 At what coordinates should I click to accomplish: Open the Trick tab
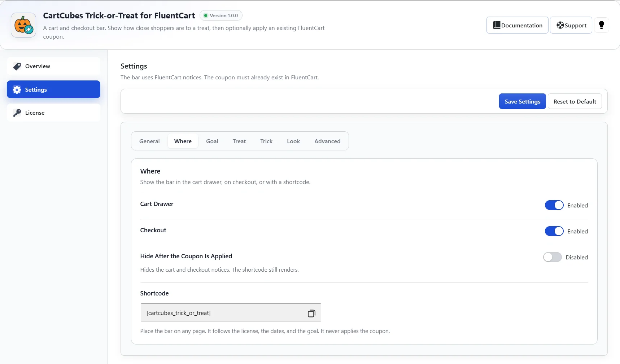tap(266, 141)
